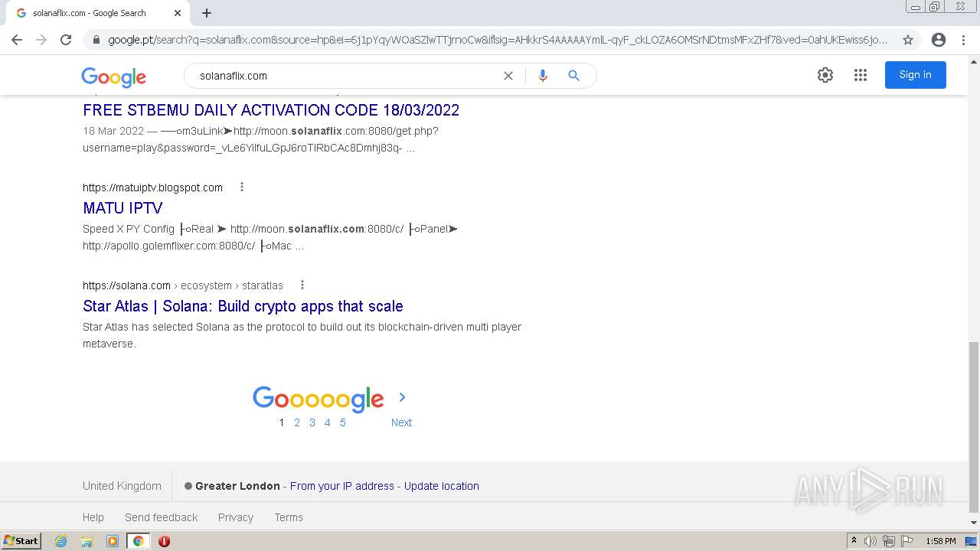Open options menu for matuiptv.blogspot.com result
The height and width of the screenshot is (551, 980).
pyautogui.click(x=242, y=187)
